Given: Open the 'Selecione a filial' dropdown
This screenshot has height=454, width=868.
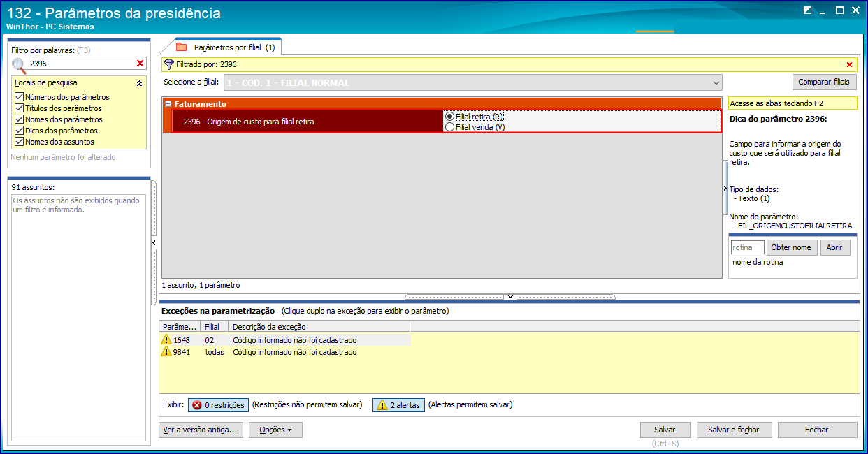Looking at the screenshot, I should pyautogui.click(x=716, y=82).
